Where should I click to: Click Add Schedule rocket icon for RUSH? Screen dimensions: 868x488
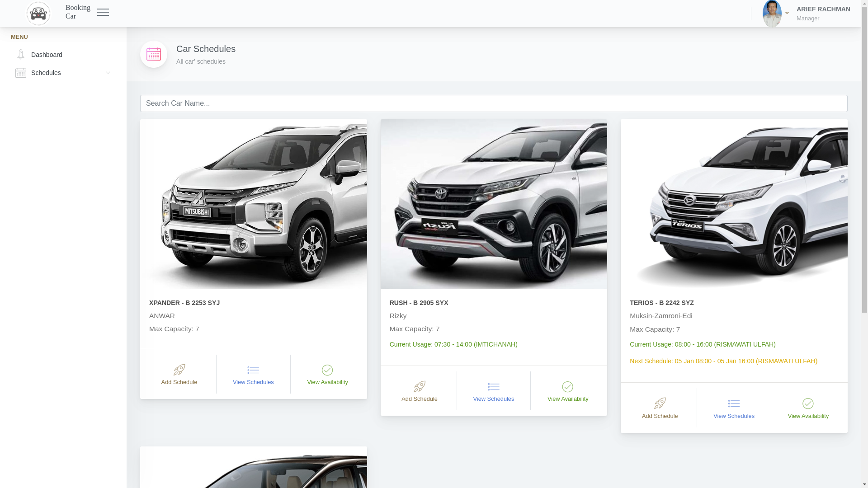pyautogui.click(x=420, y=387)
